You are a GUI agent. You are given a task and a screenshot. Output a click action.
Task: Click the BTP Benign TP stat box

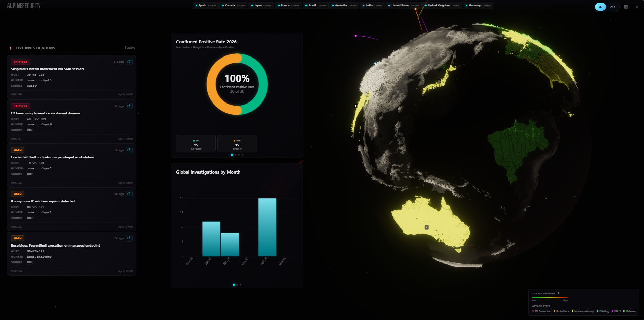tap(237, 144)
